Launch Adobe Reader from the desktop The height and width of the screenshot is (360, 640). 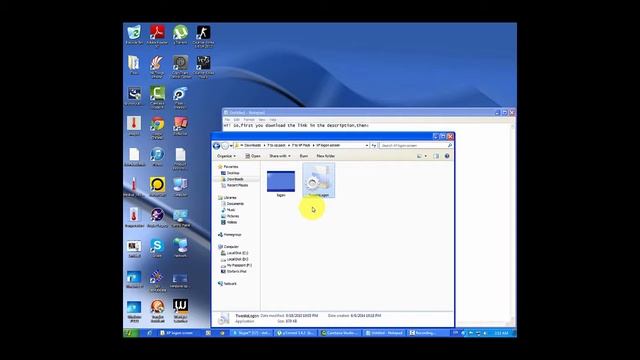point(157,35)
